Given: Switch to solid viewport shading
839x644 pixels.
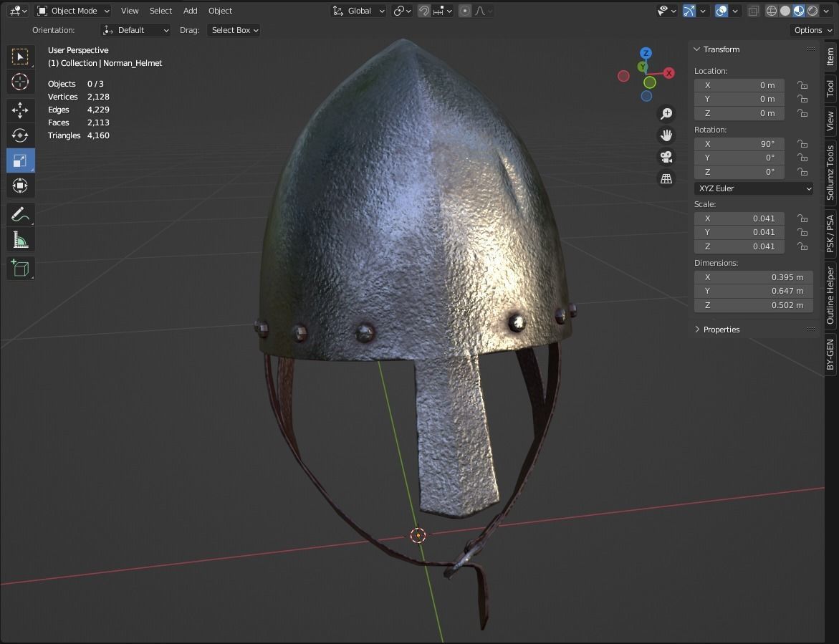Looking at the screenshot, I should 785,11.
